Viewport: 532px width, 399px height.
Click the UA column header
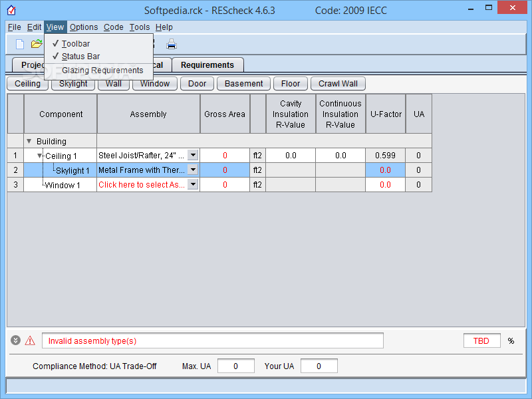point(419,114)
